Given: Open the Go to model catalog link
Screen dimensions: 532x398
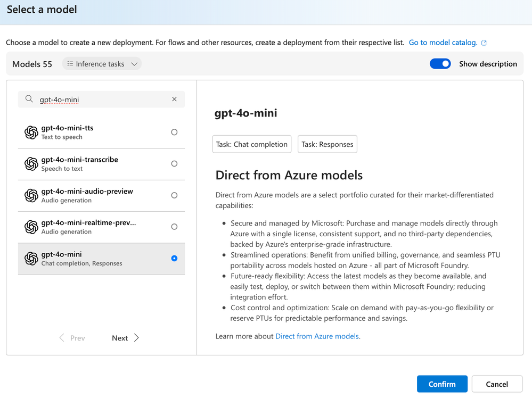Looking at the screenshot, I should point(443,43).
